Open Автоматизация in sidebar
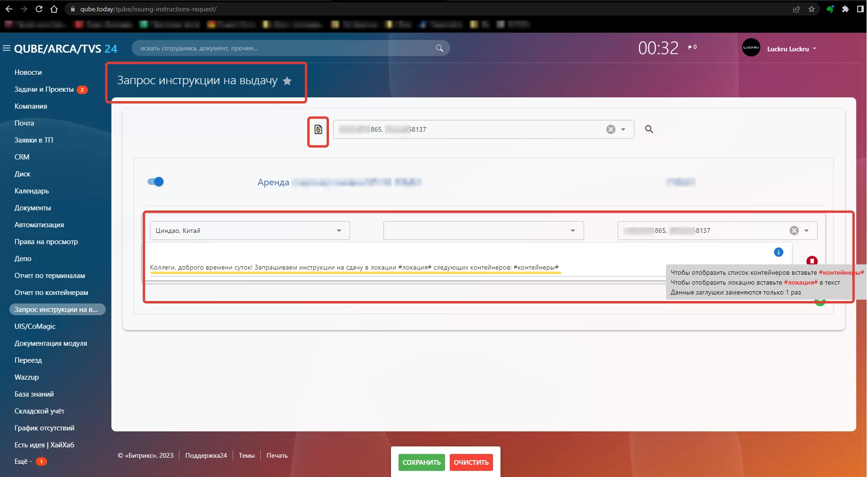 click(39, 225)
